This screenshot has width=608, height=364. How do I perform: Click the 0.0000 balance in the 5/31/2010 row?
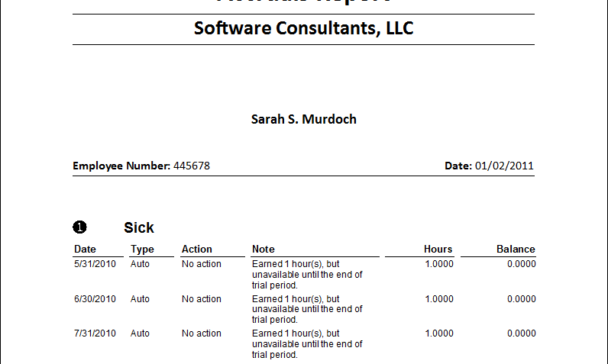click(x=522, y=264)
